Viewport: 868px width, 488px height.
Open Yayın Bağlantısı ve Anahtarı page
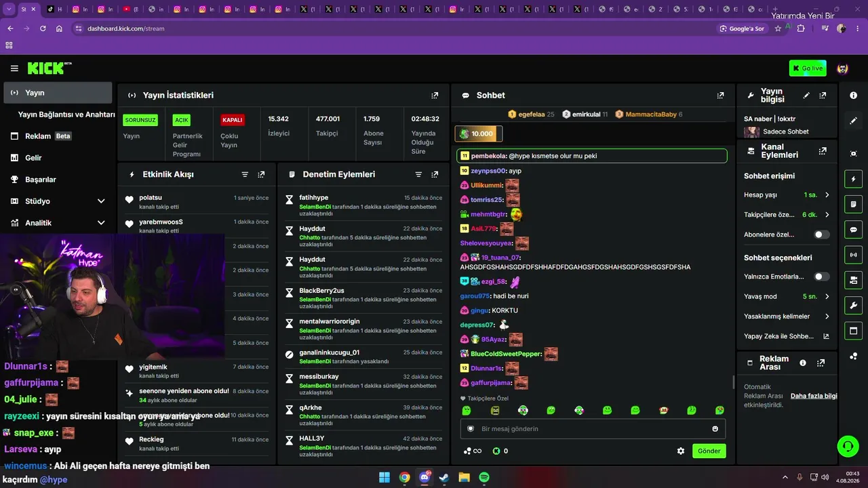(66, 115)
